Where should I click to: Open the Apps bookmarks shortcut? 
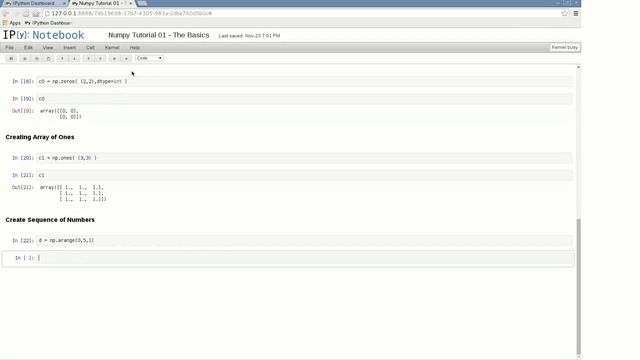[12, 23]
